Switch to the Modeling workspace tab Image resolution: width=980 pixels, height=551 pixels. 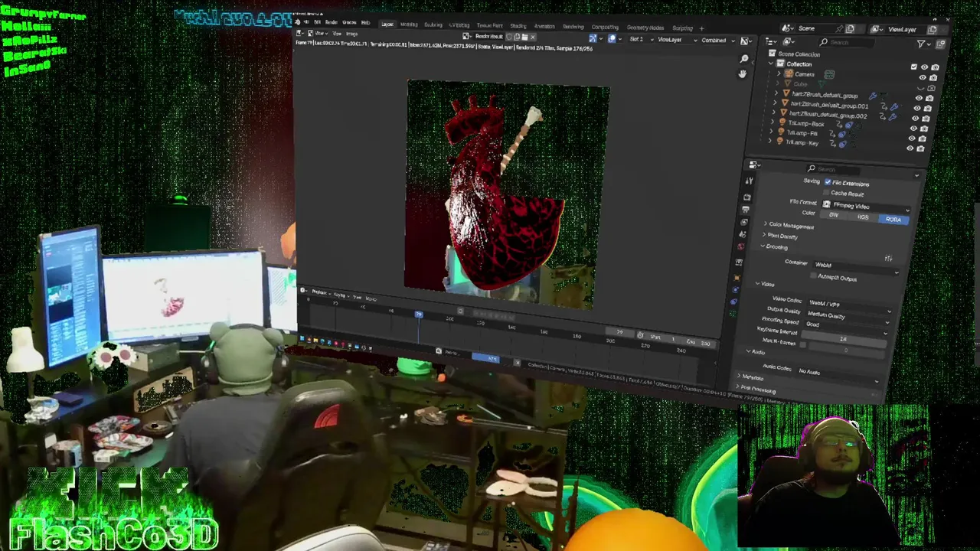pos(409,24)
